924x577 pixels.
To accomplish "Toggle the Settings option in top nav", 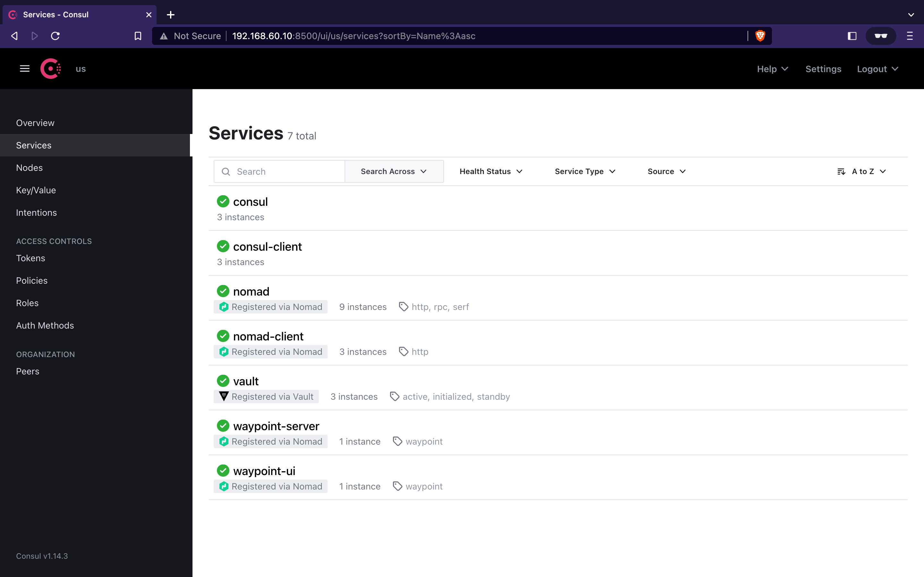I will click(823, 69).
